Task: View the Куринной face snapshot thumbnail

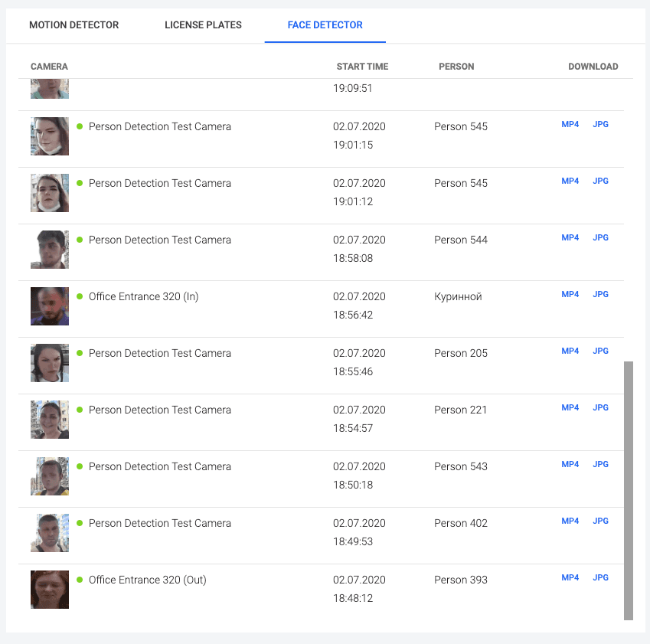Action: 49,306
